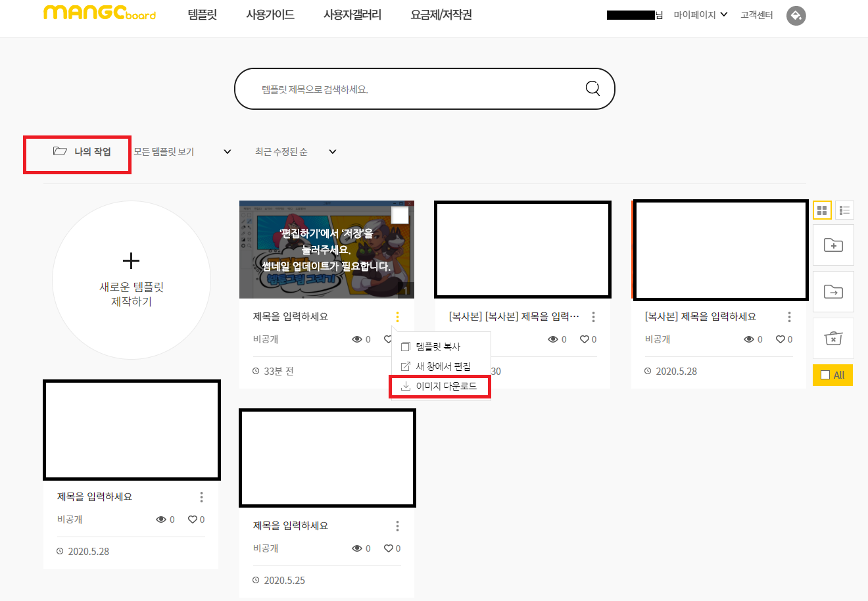This screenshot has height=601, width=868.
Task: Click the Mangoboard logo
Action: [99, 14]
